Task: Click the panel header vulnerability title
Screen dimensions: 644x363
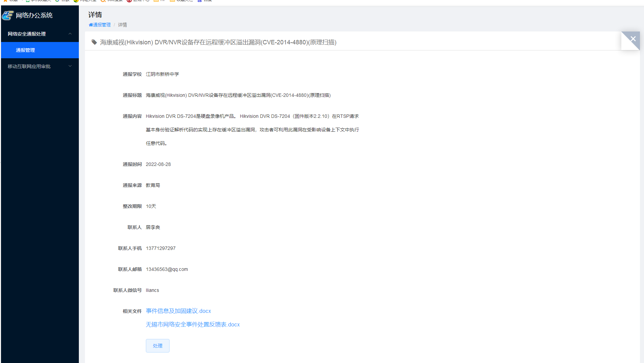Action: click(218, 42)
